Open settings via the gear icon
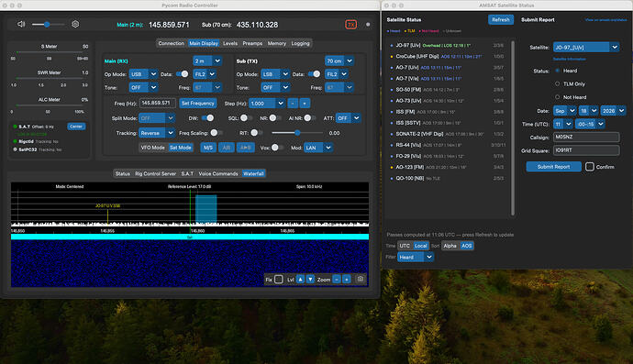 pos(75,24)
